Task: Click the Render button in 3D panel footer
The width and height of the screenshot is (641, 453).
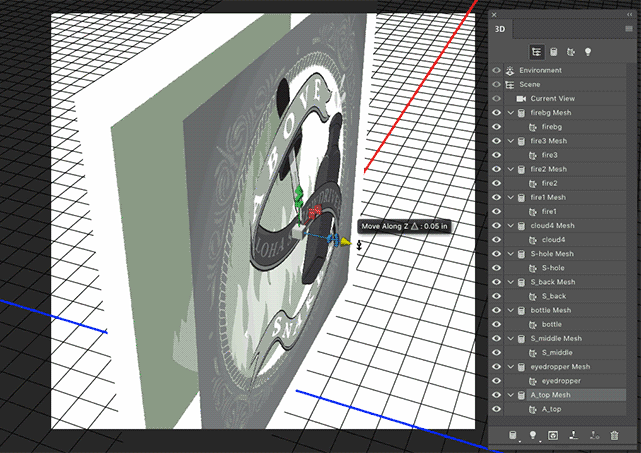Action: pos(553,435)
